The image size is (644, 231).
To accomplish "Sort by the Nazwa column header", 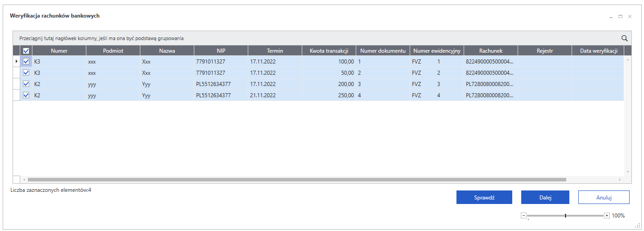I will click(x=167, y=51).
